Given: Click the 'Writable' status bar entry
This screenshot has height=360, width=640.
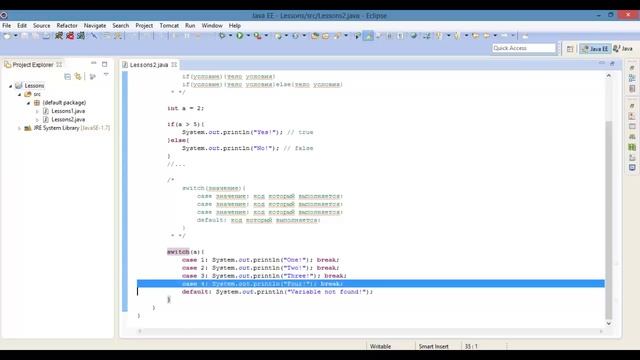Looking at the screenshot, I should [x=380, y=346].
